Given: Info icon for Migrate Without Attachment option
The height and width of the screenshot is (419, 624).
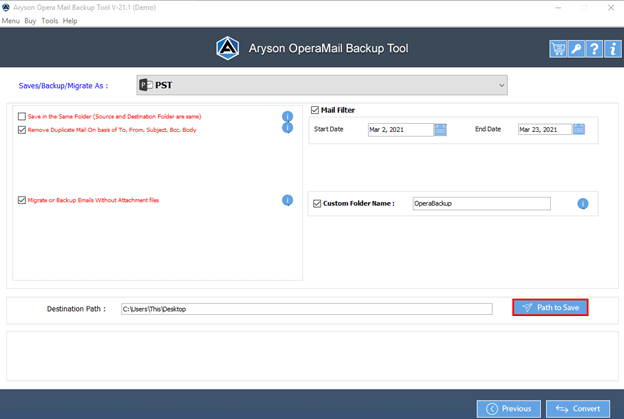Looking at the screenshot, I should pyautogui.click(x=287, y=200).
